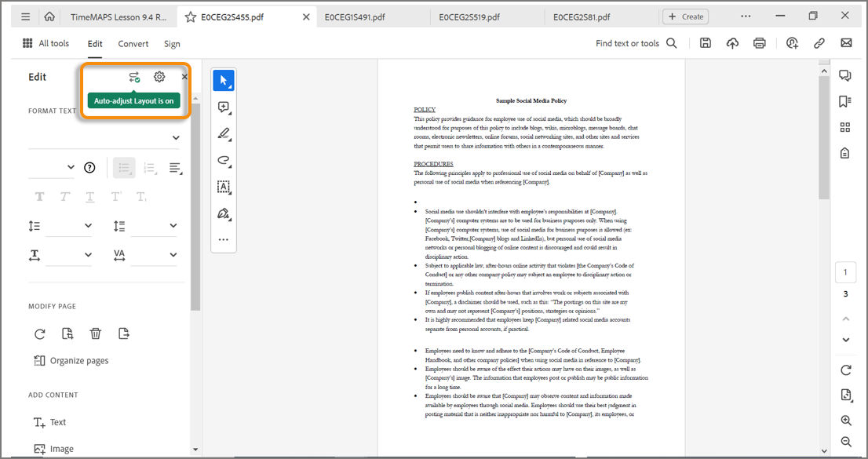Open the Convert menu
The height and width of the screenshot is (459, 868).
click(133, 44)
